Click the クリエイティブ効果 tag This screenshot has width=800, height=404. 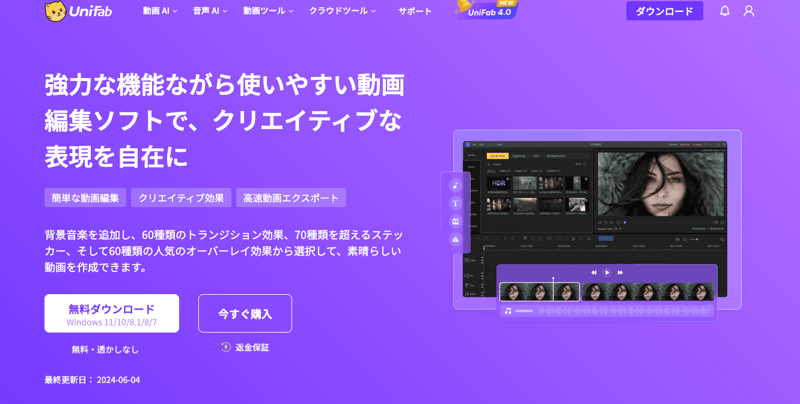[181, 198]
